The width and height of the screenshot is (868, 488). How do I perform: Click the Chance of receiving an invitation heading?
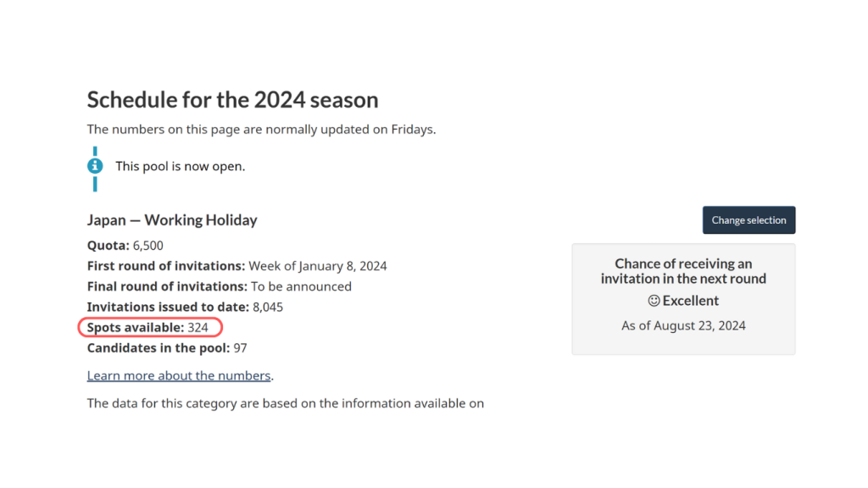pos(683,271)
